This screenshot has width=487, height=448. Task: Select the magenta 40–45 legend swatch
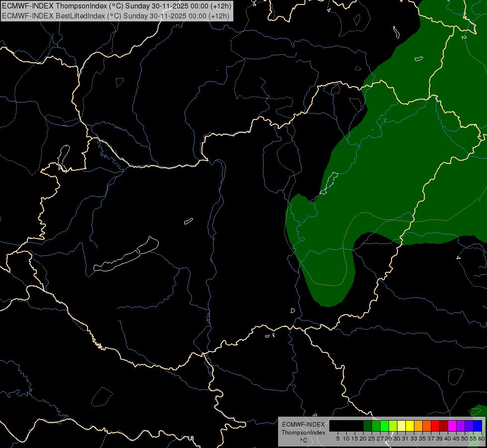[452, 426]
